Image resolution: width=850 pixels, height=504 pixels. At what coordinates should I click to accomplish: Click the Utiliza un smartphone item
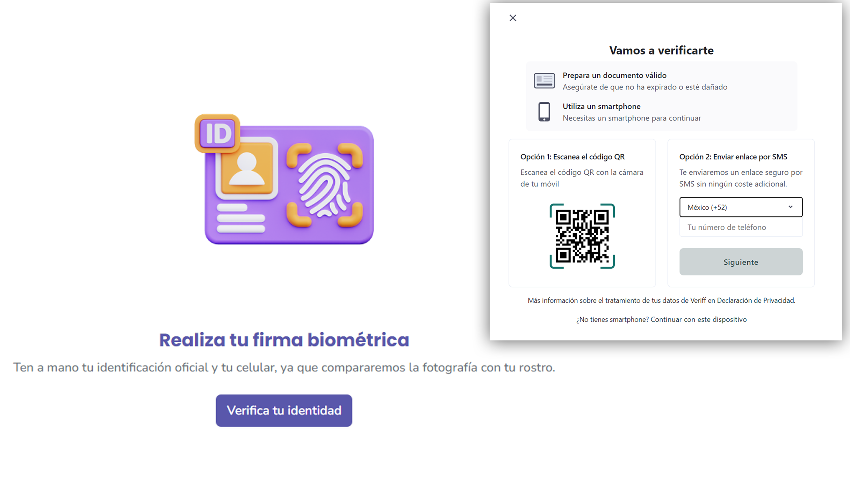601,107
